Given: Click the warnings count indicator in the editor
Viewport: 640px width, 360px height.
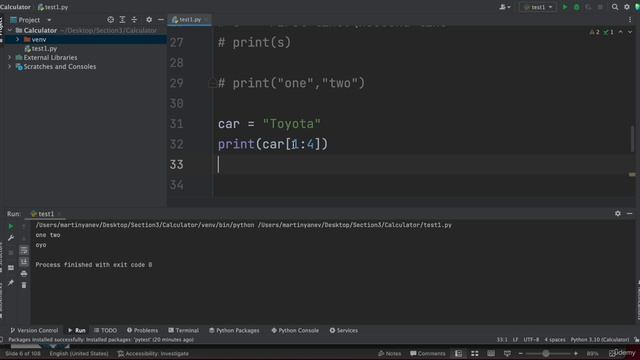Looking at the screenshot, I should coord(594,32).
